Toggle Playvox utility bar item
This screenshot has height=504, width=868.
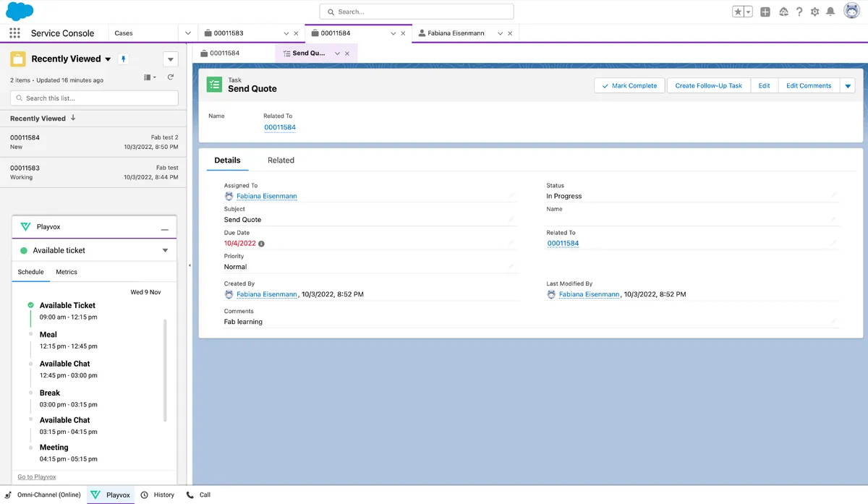click(x=111, y=495)
